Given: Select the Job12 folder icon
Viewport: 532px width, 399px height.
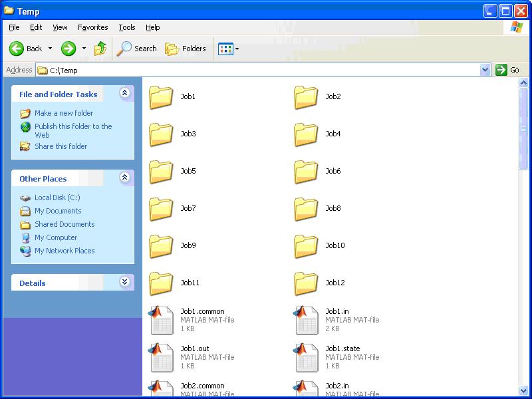Looking at the screenshot, I should [306, 283].
